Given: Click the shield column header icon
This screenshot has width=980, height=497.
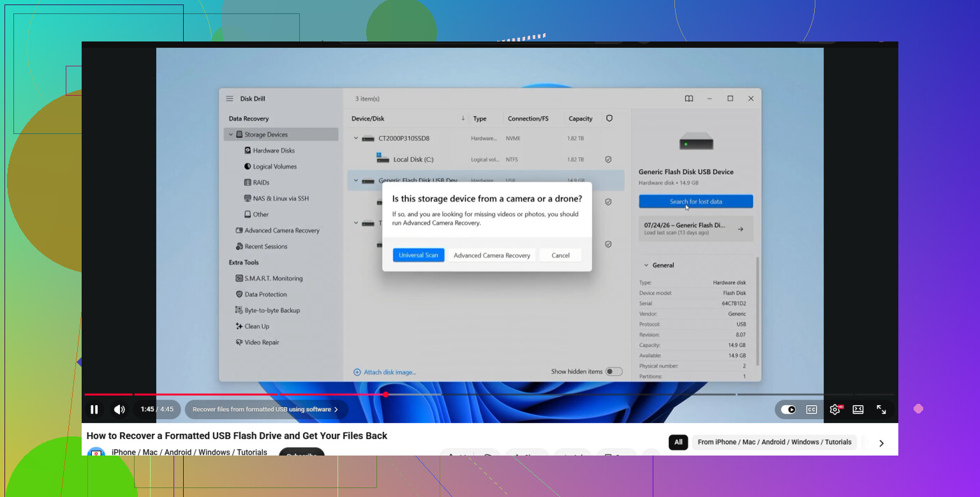Looking at the screenshot, I should click(x=609, y=119).
